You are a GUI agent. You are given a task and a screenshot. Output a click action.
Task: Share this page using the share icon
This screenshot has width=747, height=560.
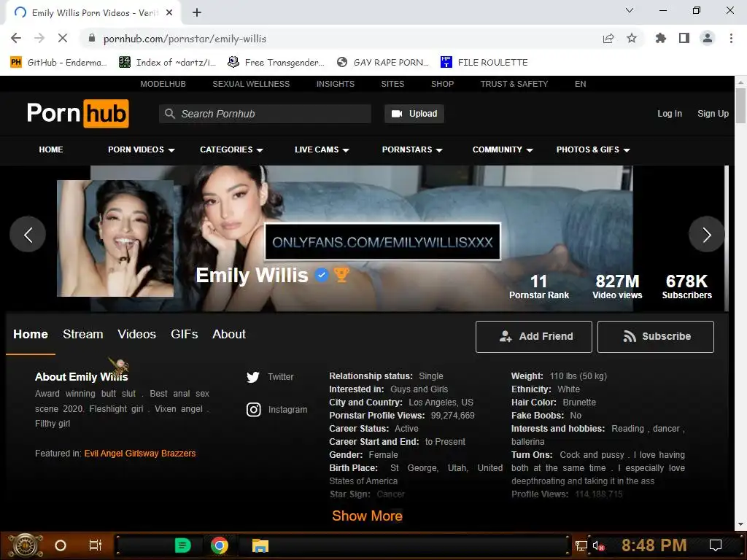pyautogui.click(x=608, y=38)
